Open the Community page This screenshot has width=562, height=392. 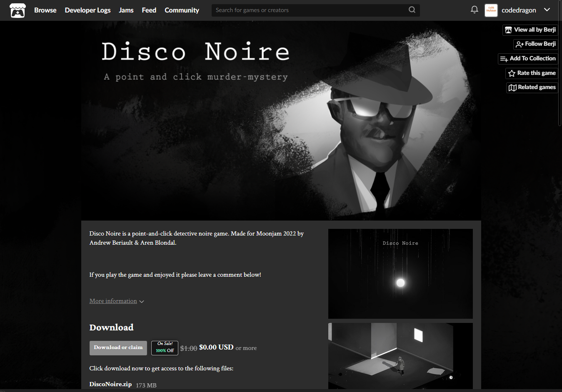tap(182, 10)
